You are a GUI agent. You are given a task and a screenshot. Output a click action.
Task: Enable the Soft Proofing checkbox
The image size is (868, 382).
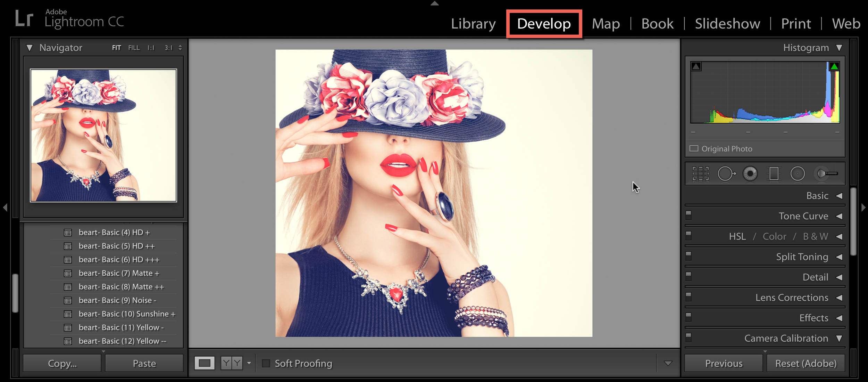pos(266,363)
